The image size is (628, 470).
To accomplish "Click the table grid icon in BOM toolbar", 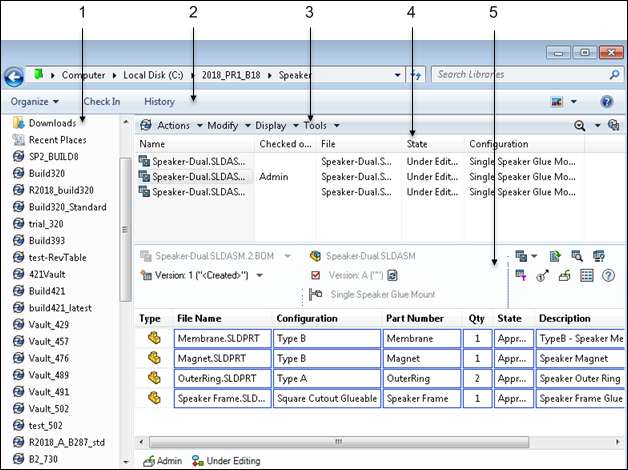I will (x=587, y=276).
